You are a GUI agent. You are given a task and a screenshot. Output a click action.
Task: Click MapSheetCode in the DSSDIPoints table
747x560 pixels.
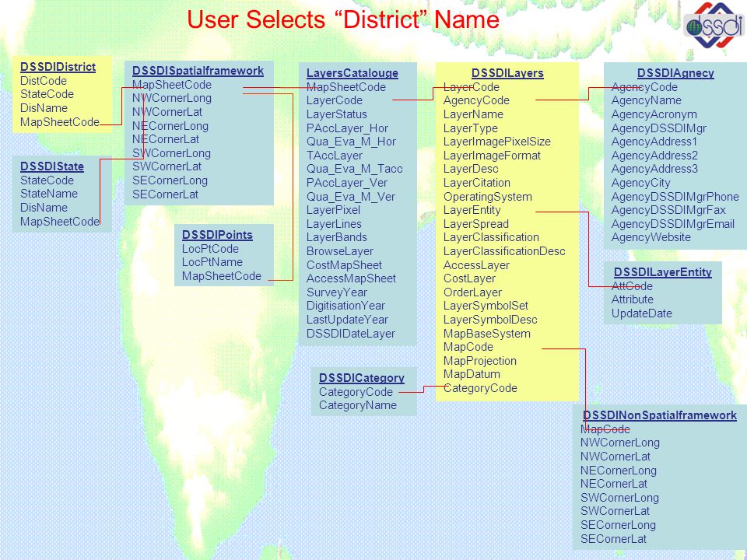(222, 276)
